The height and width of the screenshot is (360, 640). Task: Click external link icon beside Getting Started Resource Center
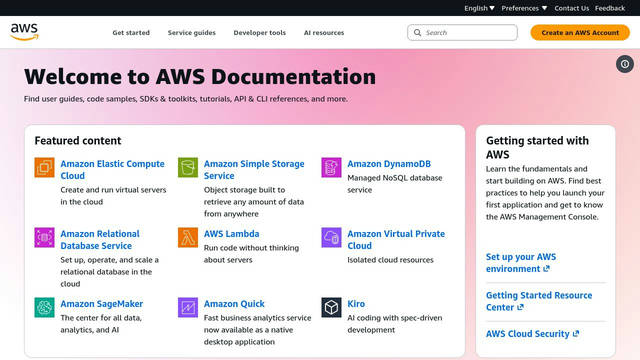pos(520,307)
